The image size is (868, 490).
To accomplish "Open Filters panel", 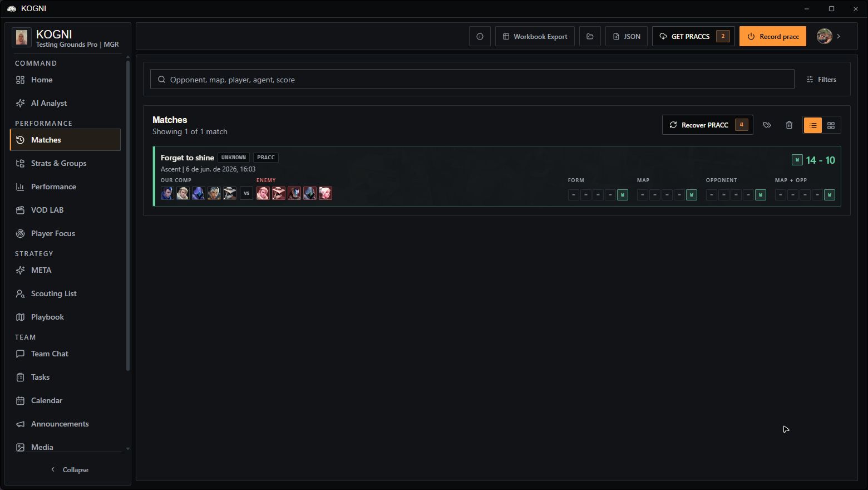I will 821,79.
